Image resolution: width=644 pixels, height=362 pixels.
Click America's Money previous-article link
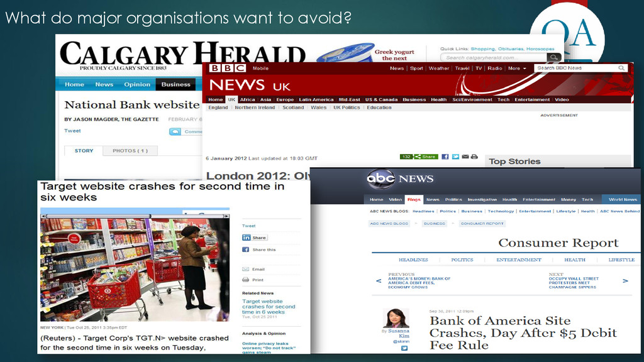coord(419,283)
